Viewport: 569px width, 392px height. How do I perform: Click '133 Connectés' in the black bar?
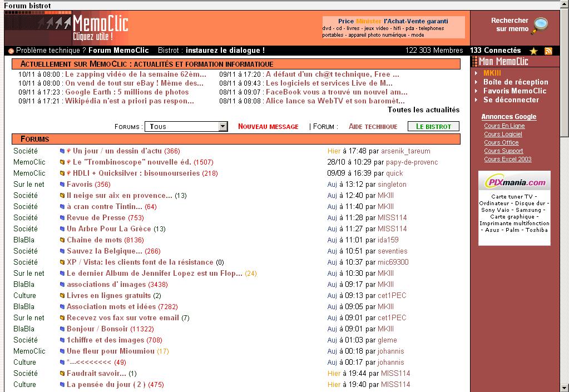pyautogui.click(x=496, y=51)
